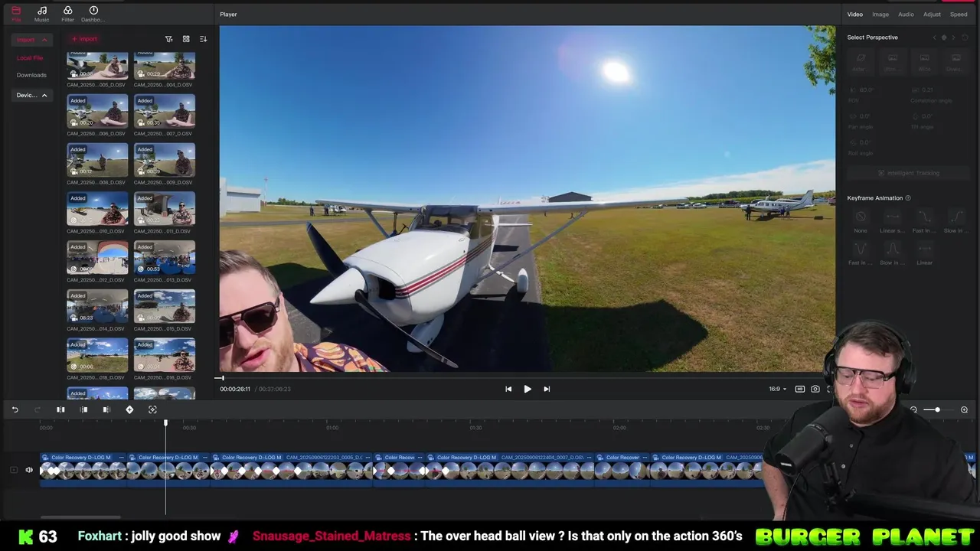Click the timeline playhead handle
980x551 pixels.
click(165, 422)
